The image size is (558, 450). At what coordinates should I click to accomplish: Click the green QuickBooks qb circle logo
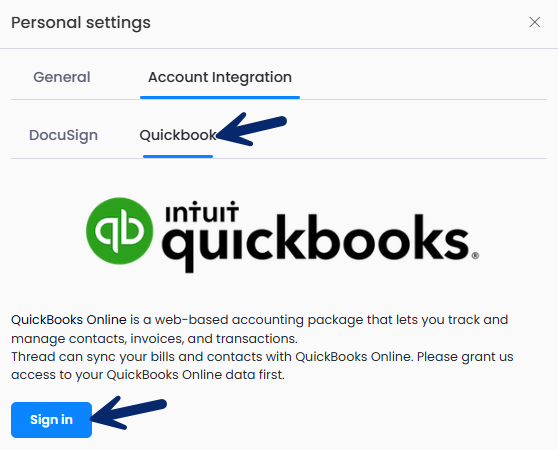(x=120, y=231)
